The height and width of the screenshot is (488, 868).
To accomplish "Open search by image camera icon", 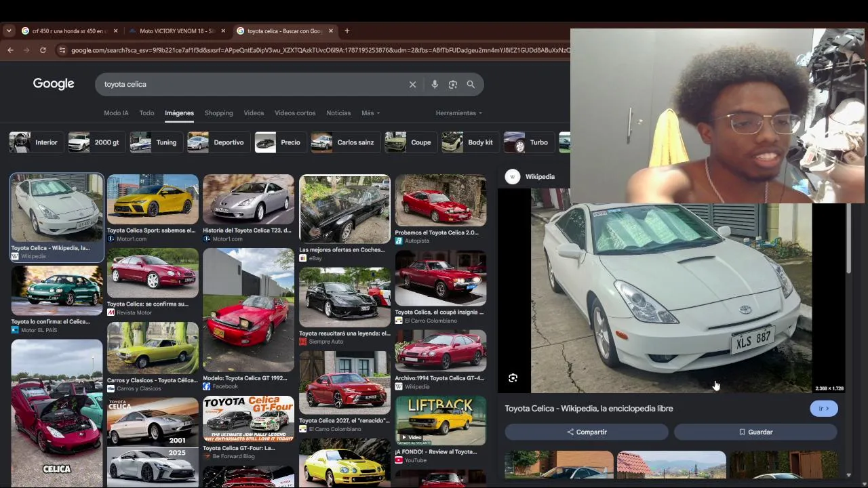I will [x=453, y=84].
